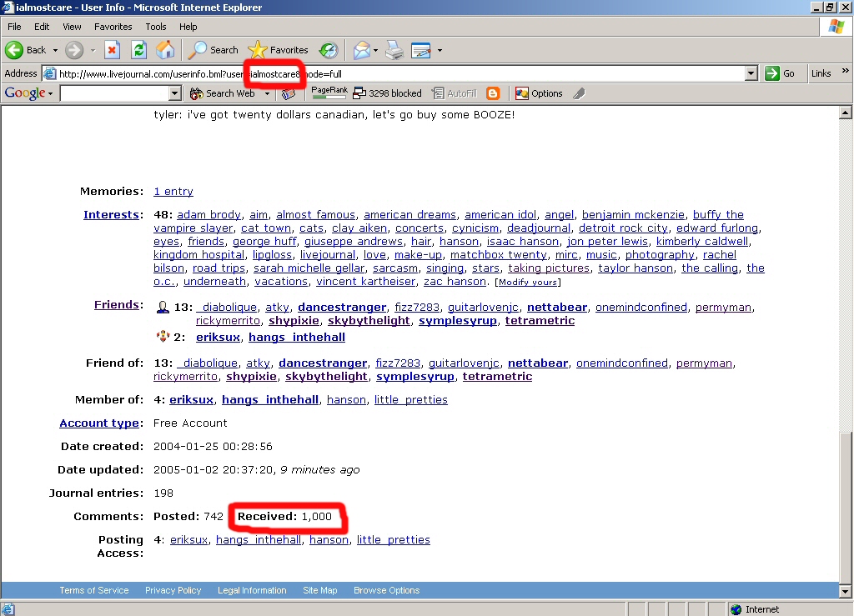Open the Help menu
Image resolution: width=854 pixels, height=616 pixels.
[188, 27]
